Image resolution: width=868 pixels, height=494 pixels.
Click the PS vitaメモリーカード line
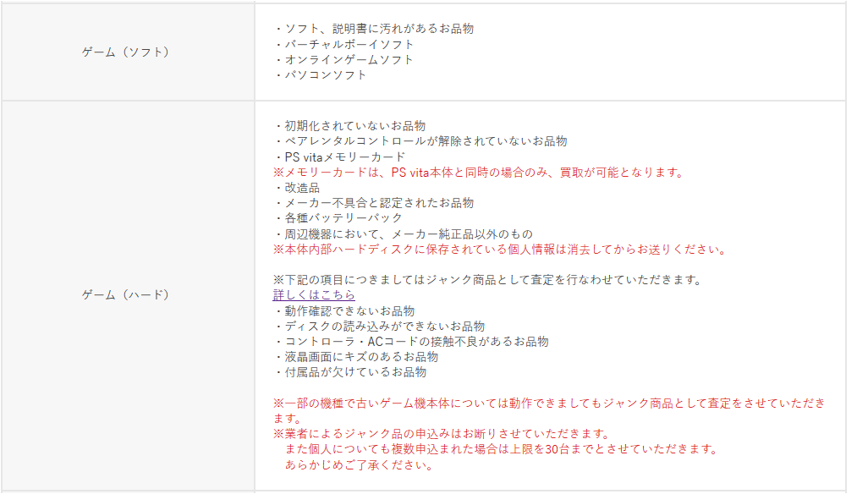coord(340,157)
